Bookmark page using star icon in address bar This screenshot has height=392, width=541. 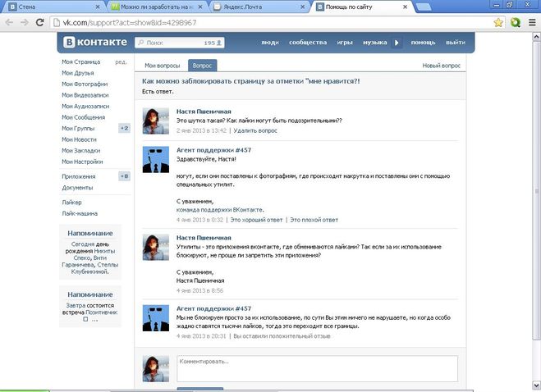tap(498, 22)
